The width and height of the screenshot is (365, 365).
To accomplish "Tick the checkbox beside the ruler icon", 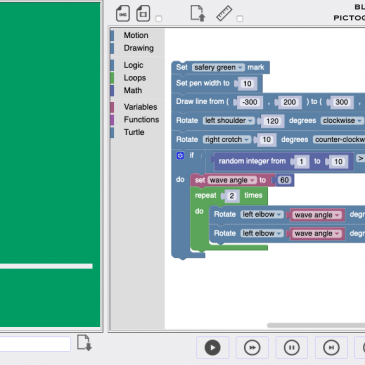I will [240, 19].
